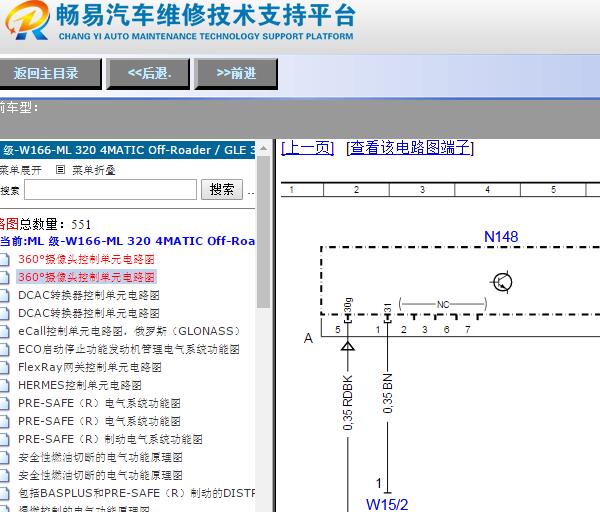Click the NC label in the diagram
The image size is (600, 512).
click(443, 305)
